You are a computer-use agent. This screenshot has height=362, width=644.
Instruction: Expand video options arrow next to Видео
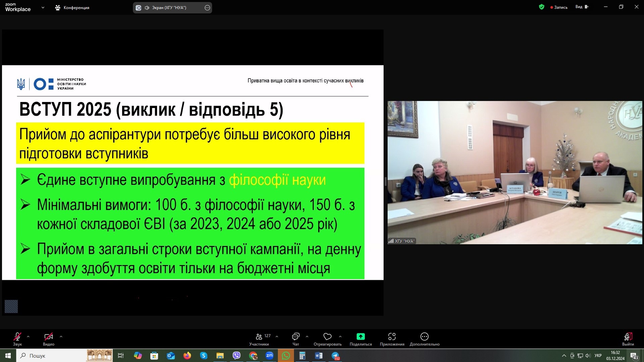tap(61, 337)
